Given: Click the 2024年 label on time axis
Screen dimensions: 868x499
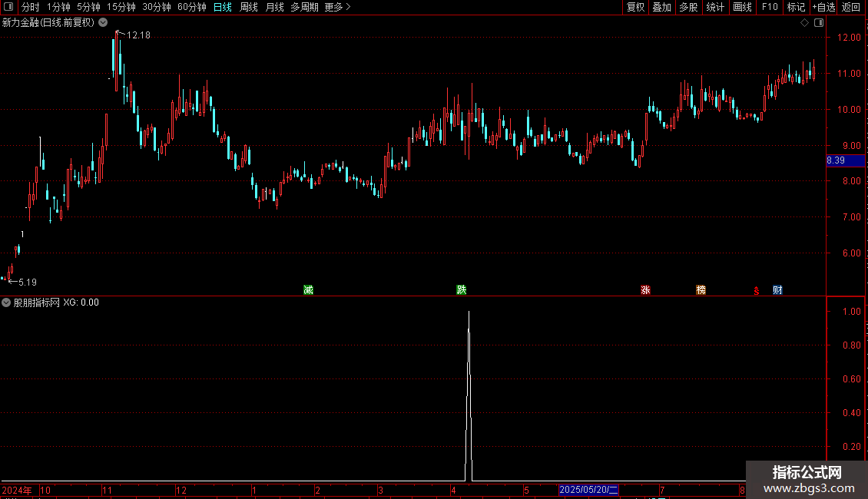Looking at the screenshot, I should pyautogui.click(x=17, y=490).
